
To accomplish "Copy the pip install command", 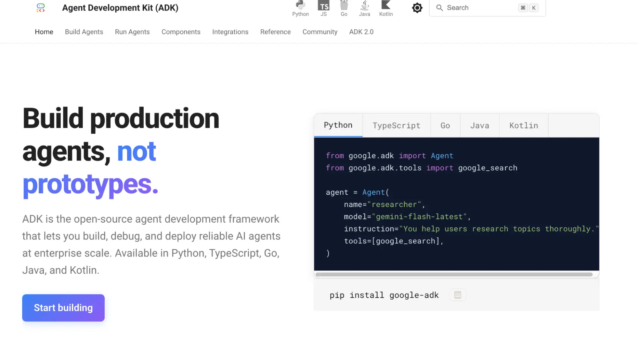I will pyautogui.click(x=457, y=295).
